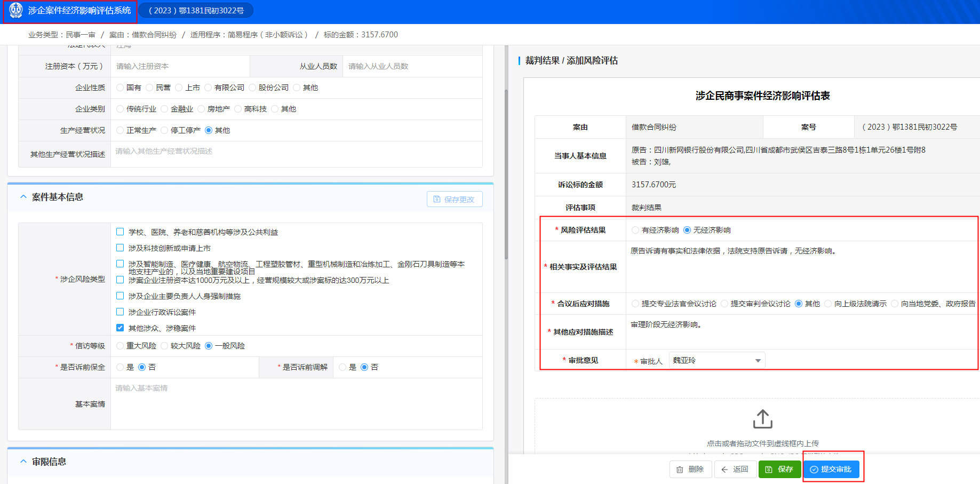Select 一般风险 petition level radio
Screen dimensions: 980x484
(209, 346)
